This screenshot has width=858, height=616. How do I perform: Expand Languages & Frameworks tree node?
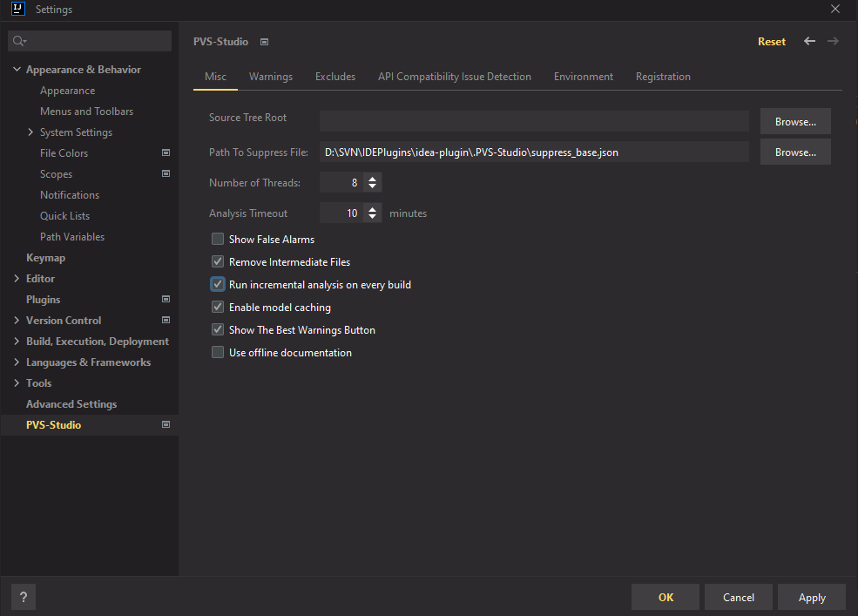17,362
